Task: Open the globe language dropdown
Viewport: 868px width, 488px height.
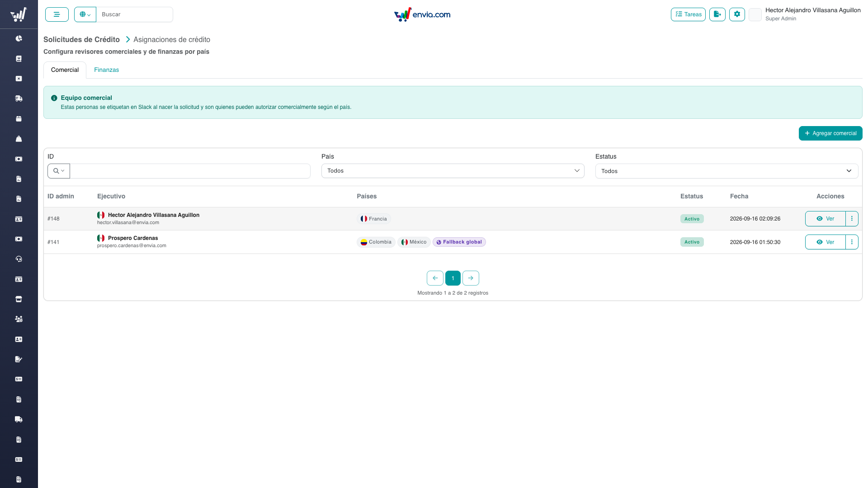Action: coord(85,14)
